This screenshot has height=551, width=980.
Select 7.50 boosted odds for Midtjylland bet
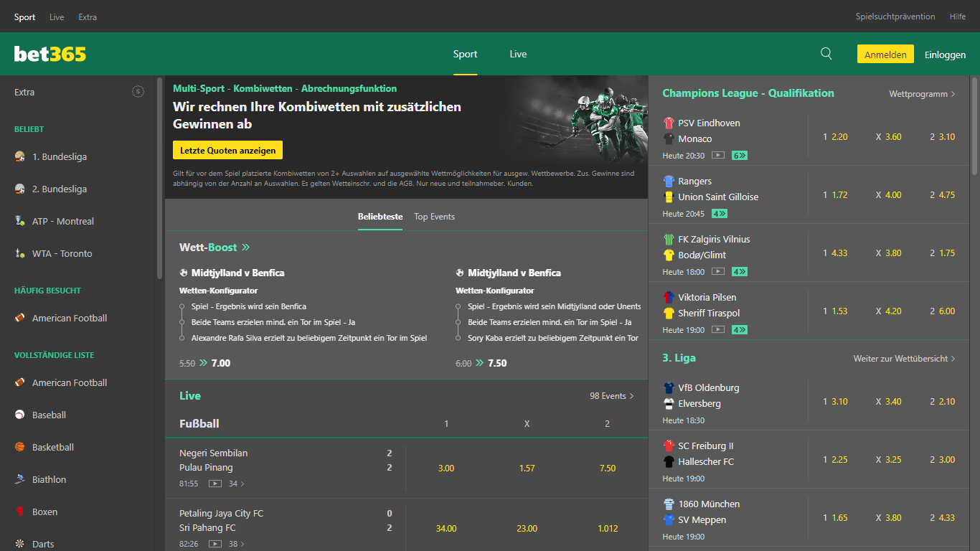pyautogui.click(x=497, y=363)
